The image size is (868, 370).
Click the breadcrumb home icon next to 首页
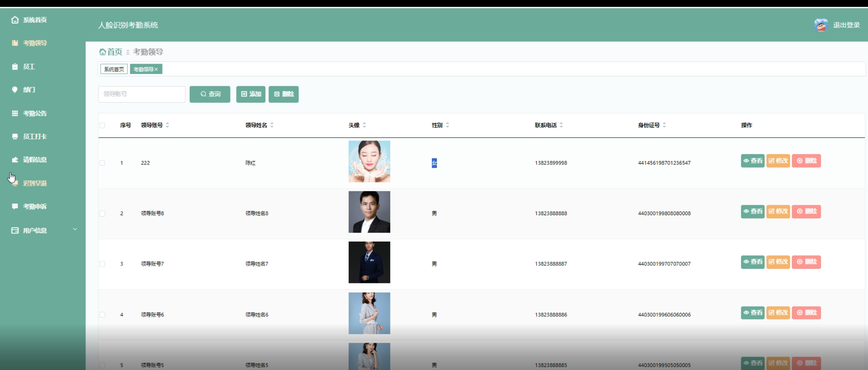pos(102,52)
